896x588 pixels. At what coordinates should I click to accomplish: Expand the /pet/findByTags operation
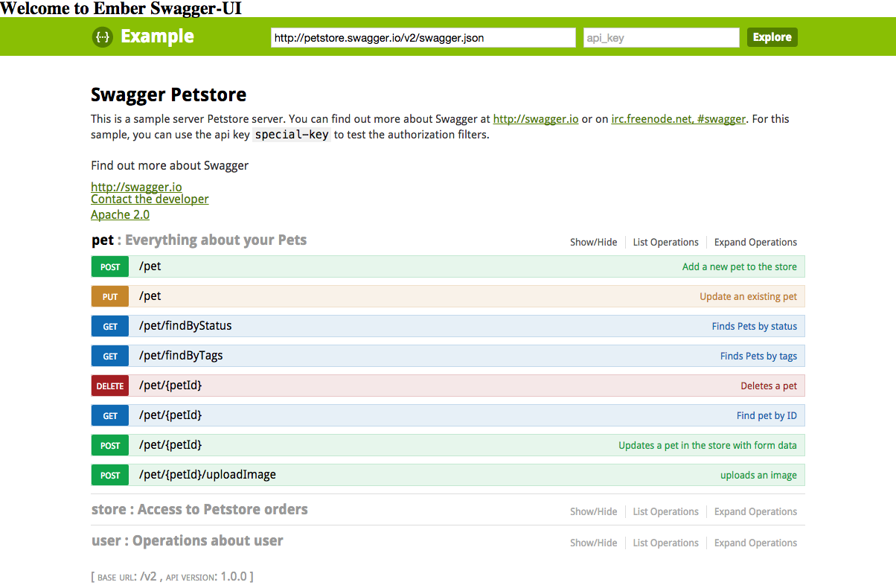[181, 356]
